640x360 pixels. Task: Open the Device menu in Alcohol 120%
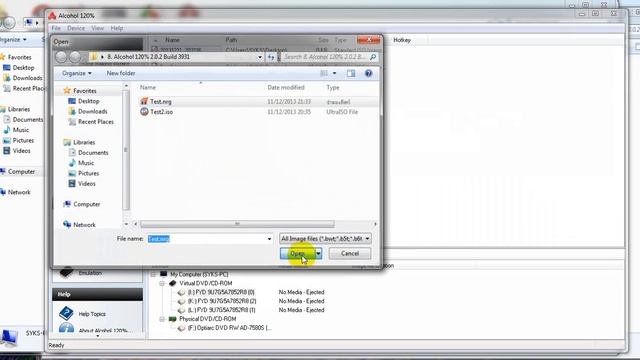pos(76,28)
